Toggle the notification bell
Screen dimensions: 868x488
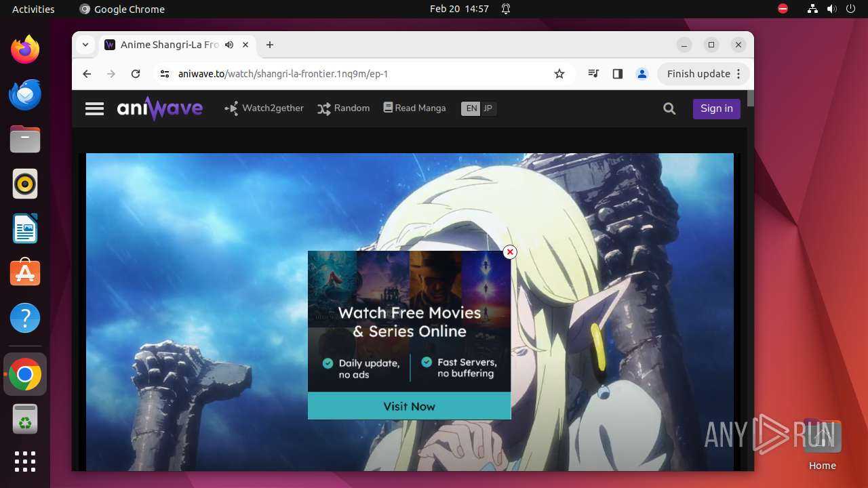506,9
